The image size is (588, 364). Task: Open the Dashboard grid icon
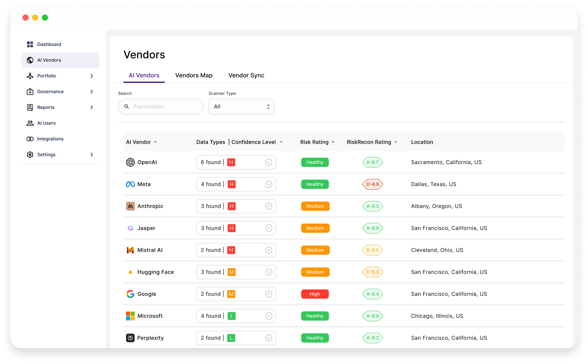pyautogui.click(x=30, y=44)
